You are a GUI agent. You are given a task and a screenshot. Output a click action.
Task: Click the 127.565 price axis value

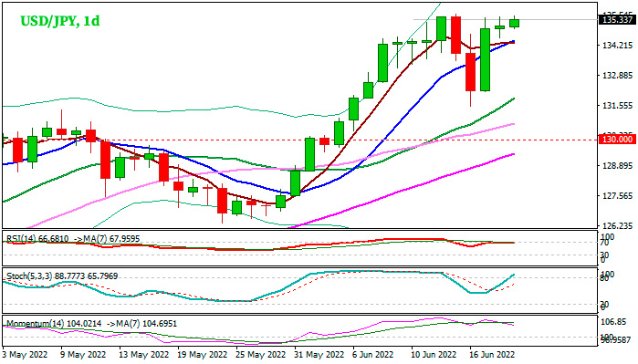[x=617, y=196]
